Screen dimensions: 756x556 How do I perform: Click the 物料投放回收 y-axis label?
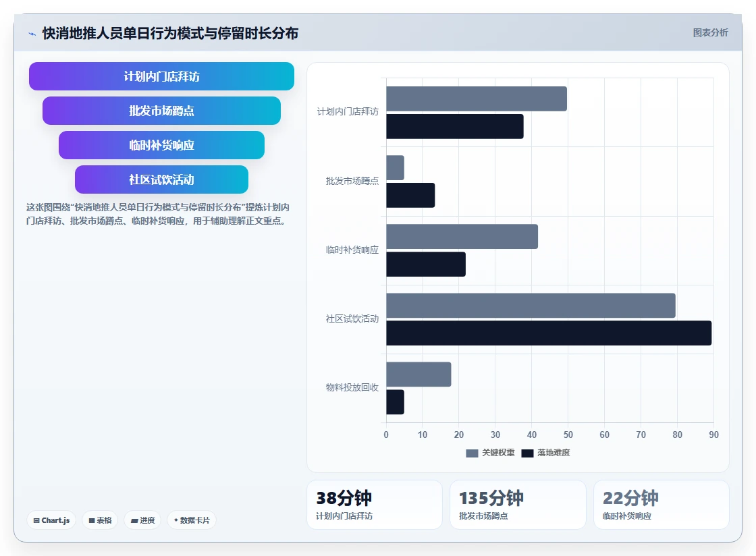tap(352, 387)
